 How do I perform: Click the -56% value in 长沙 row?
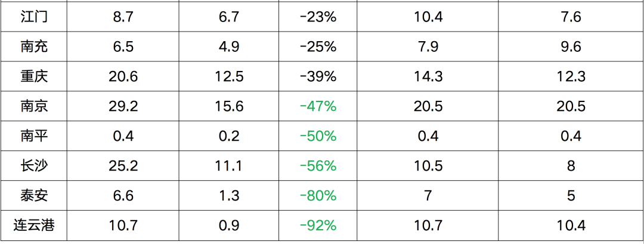coord(318,166)
